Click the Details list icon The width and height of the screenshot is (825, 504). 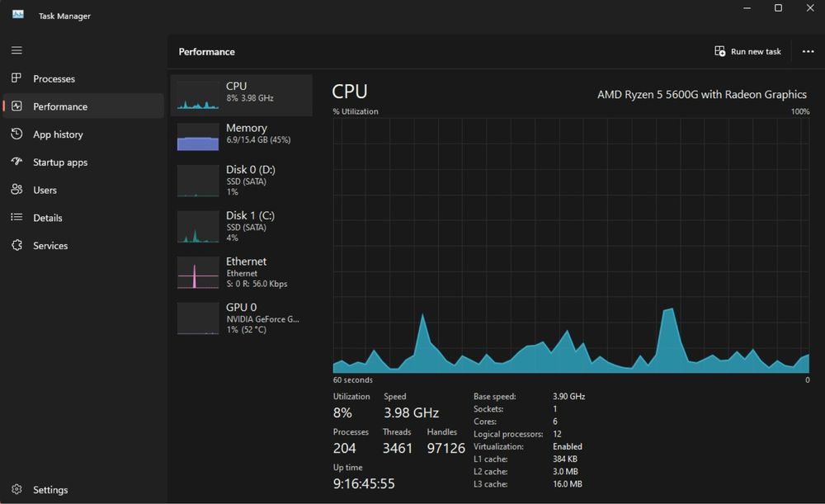pos(16,217)
